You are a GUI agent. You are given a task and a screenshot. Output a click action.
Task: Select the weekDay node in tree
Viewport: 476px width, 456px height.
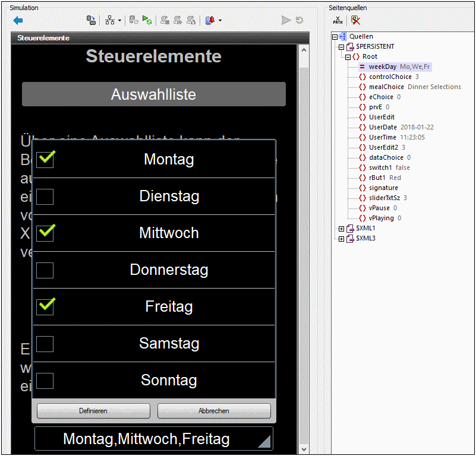tap(382, 66)
